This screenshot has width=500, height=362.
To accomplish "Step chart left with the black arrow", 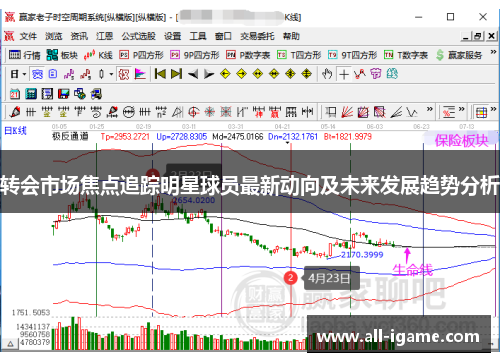I will pos(193,74).
